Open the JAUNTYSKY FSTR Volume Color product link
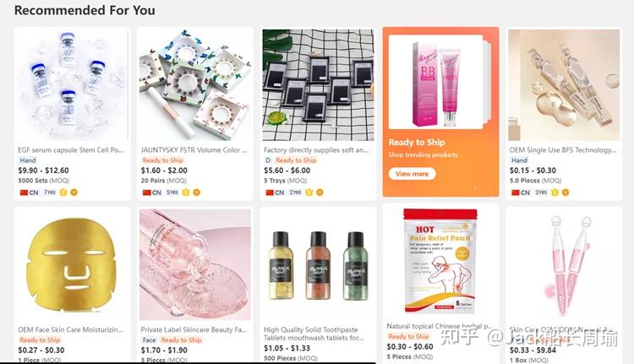Viewport: 634px width, 364px height. pyautogui.click(x=194, y=149)
